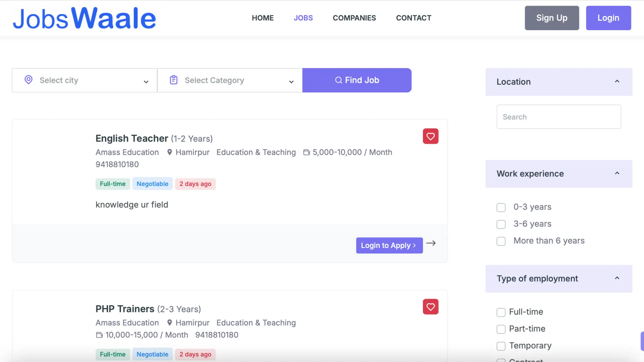Click the pin icon before Hamirpur on English Teacher
Image resolution: width=644 pixels, height=362 pixels.
[169, 152]
